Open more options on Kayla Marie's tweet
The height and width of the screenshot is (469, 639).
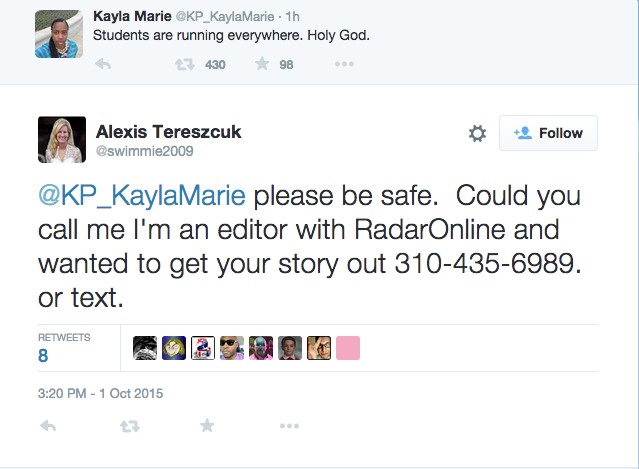point(344,64)
